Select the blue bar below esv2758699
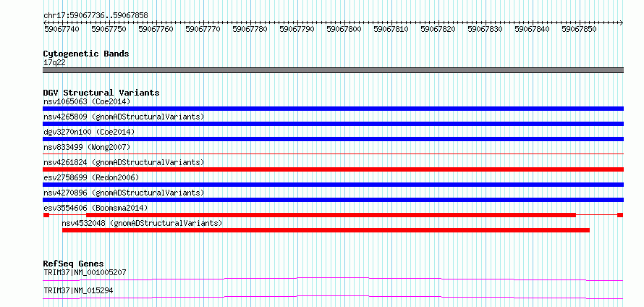Viewport: 644px width, 307px height. [x=333, y=185]
